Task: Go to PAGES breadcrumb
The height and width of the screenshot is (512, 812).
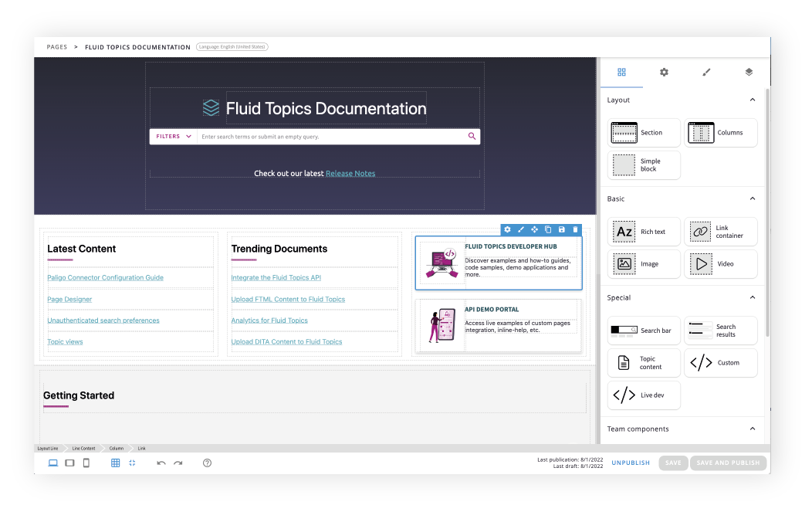Action: pos(57,46)
